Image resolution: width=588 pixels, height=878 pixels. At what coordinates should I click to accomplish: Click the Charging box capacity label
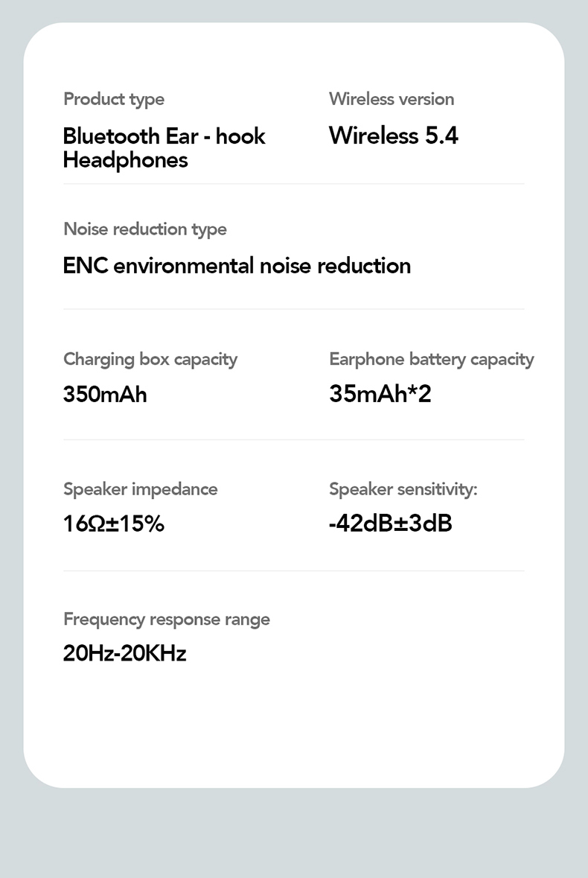[150, 359]
